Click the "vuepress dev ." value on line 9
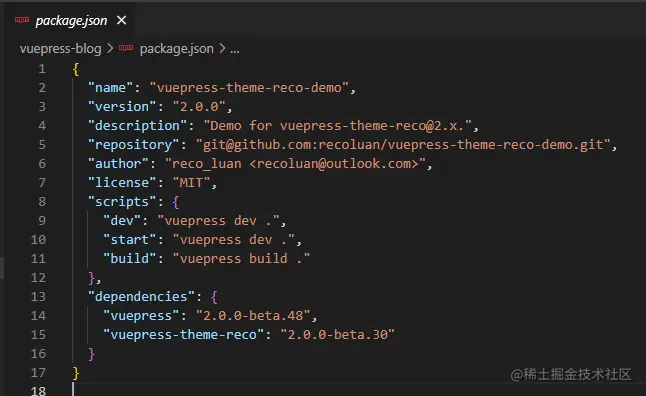 pos(219,220)
